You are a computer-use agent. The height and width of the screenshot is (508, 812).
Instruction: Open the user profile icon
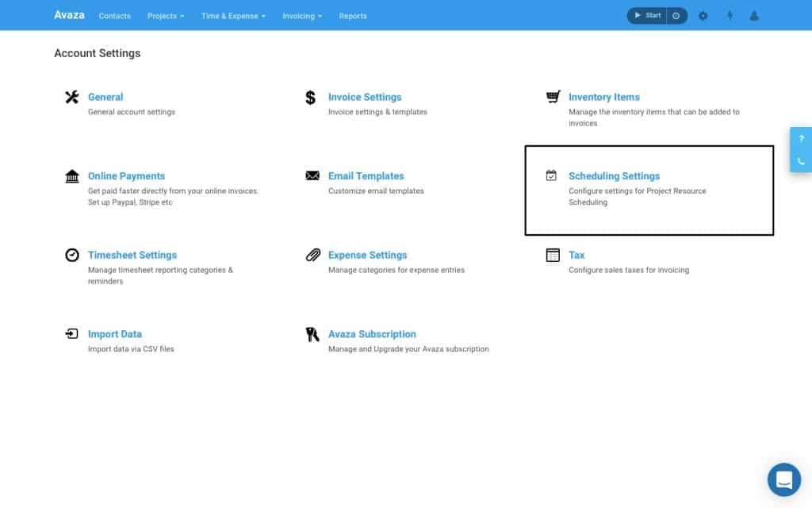pyautogui.click(x=754, y=15)
